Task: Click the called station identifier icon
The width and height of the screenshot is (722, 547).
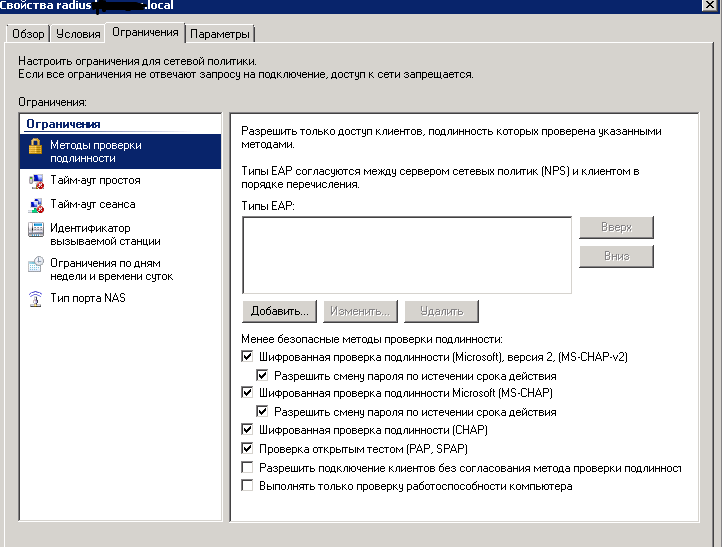Action: pos(35,229)
